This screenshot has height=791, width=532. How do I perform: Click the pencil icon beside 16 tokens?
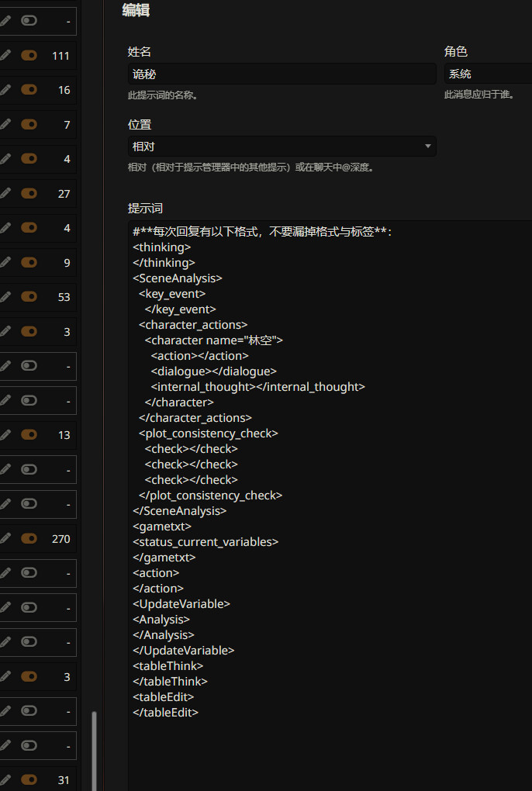pyautogui.click(x=5, y=90)
